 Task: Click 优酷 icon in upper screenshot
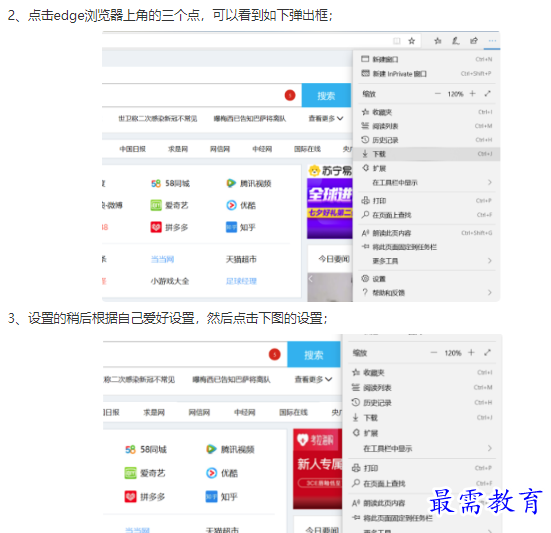231,205
